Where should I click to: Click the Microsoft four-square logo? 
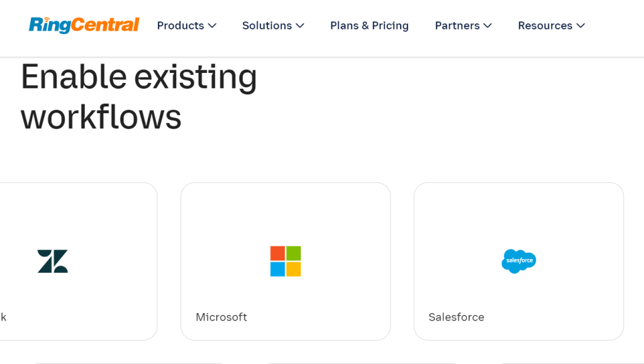(286, 261)
